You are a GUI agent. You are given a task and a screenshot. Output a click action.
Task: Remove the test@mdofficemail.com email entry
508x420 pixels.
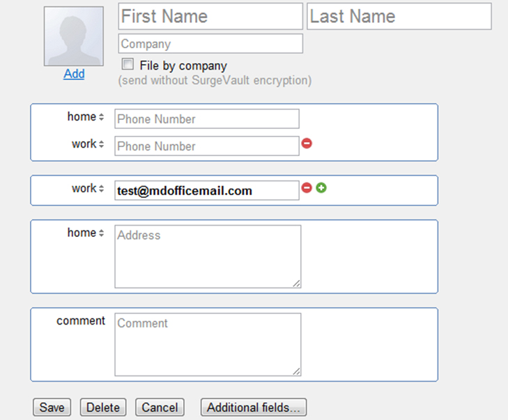[306, 187]
